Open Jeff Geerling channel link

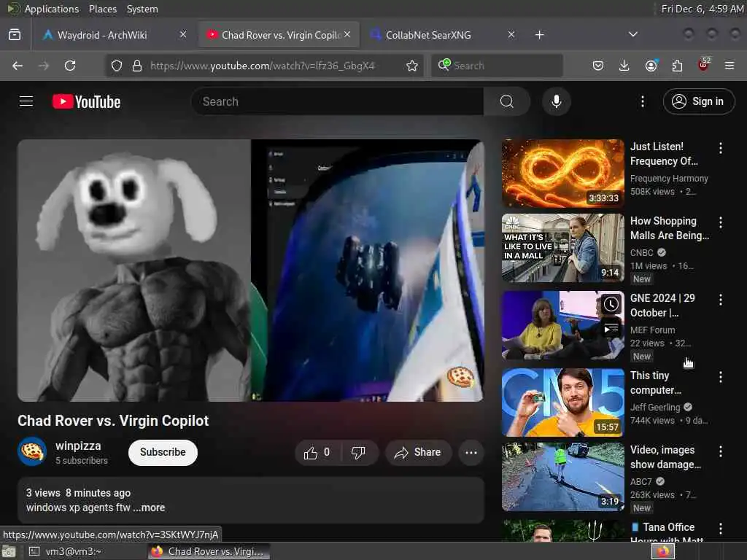pos(655,407)
